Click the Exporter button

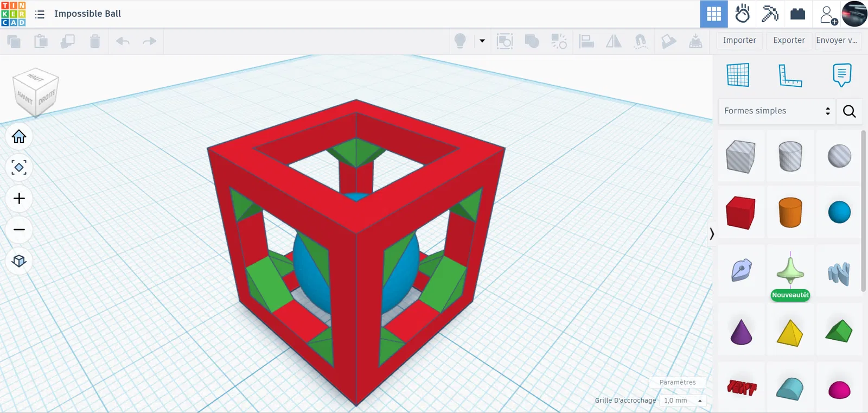click(789, 41)
